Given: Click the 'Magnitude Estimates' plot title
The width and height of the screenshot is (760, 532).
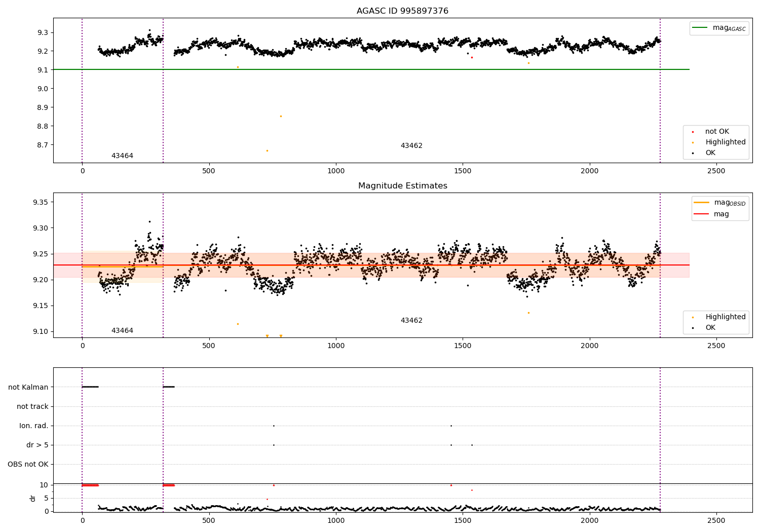Looking at the screenshot, I should 402,186.
